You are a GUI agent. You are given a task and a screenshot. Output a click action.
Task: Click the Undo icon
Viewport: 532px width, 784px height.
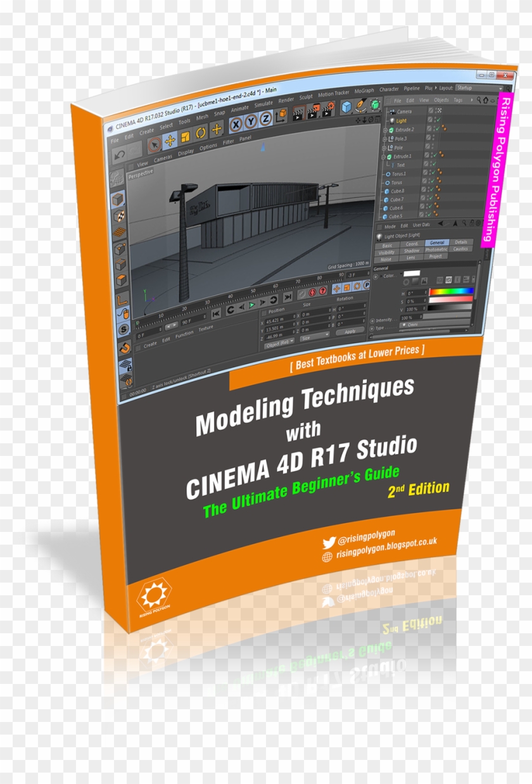pyautogui.click(x=119, y=154)
